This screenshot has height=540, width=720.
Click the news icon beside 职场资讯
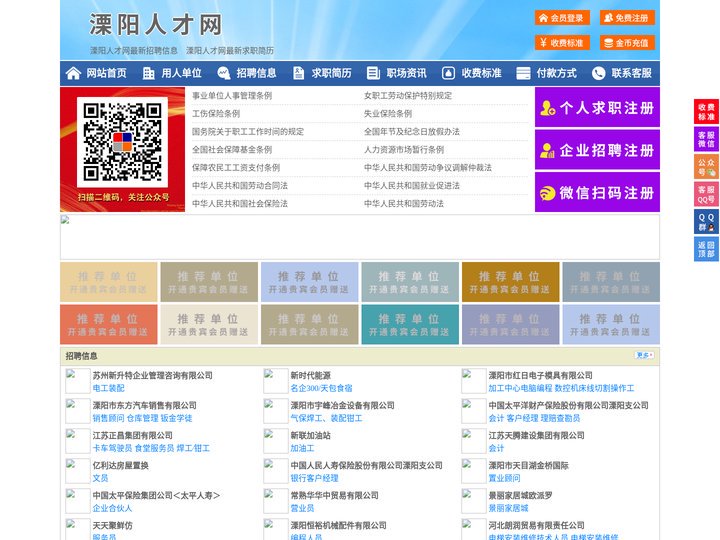373,73
